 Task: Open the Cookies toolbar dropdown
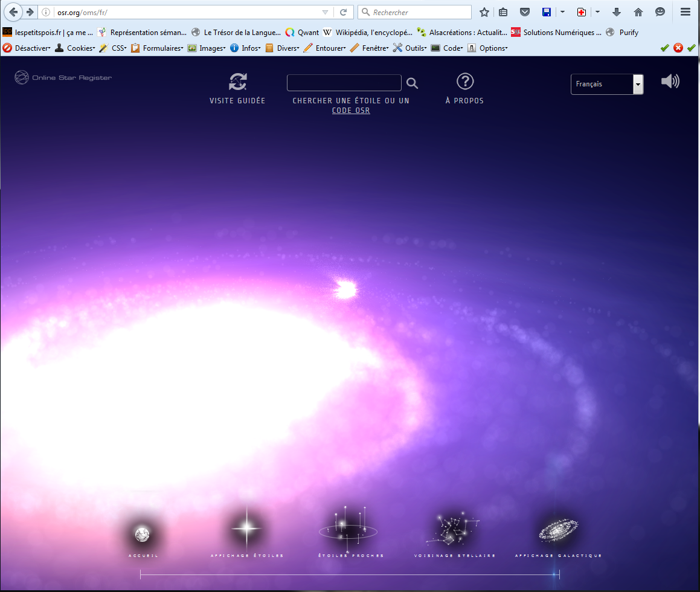pos(75,48)
